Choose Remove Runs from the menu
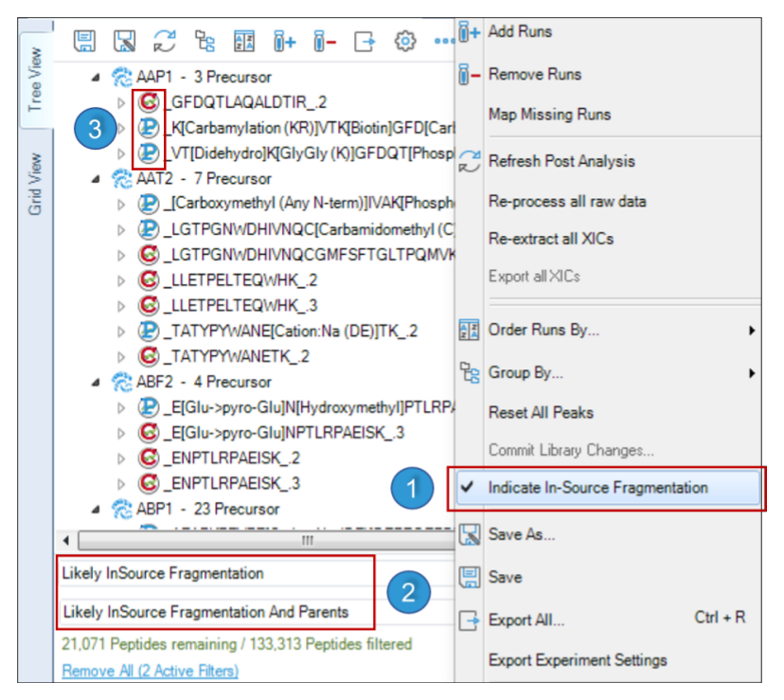The width and height of the screenshot is (784, 700). click(534, 74)
